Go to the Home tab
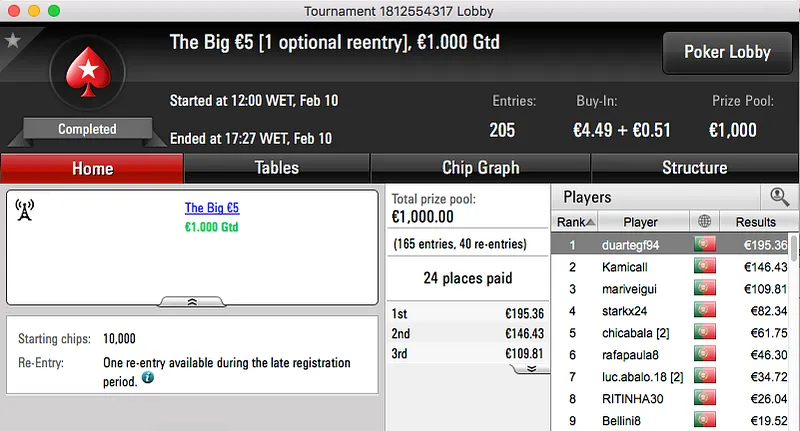 tap(92, 168)
